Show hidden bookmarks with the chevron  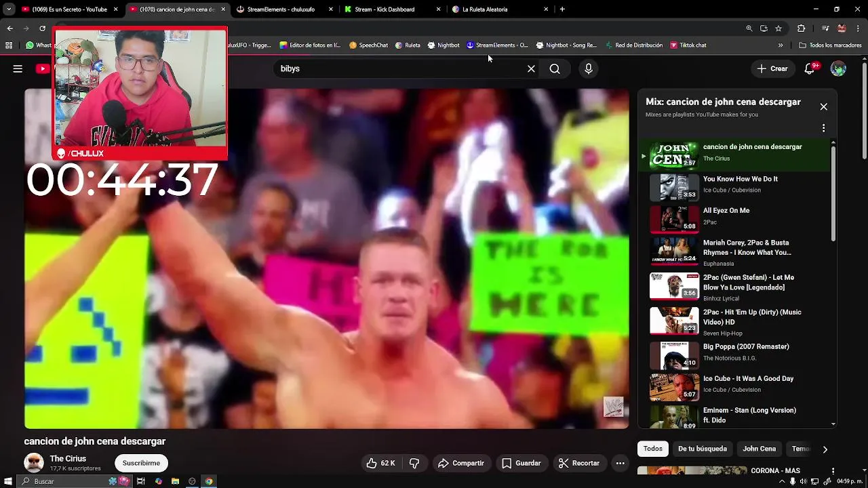pyautogui.click(x=781, y=45)
